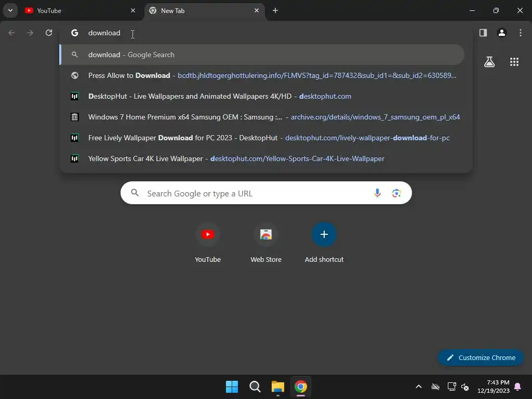The image size is (532, 399).
Task: Click the magnifier icon beside 'download - Google Search'
Action: pyautogui.click(x=75, y=55)
